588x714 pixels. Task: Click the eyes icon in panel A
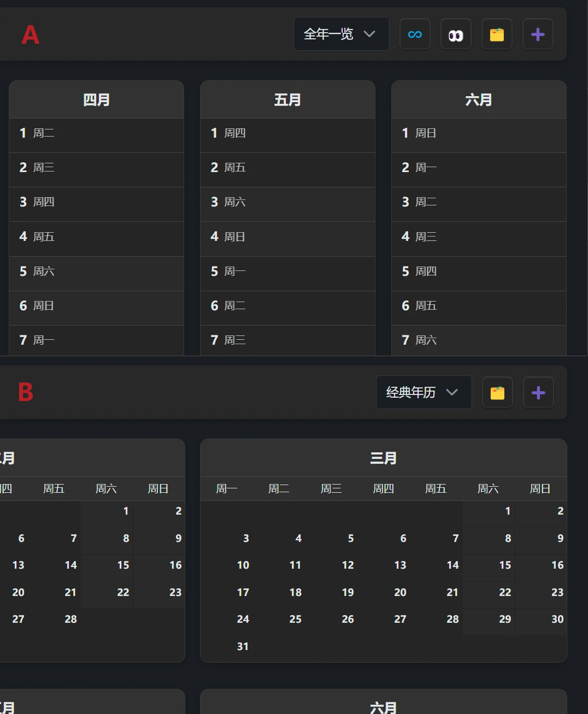456,34
